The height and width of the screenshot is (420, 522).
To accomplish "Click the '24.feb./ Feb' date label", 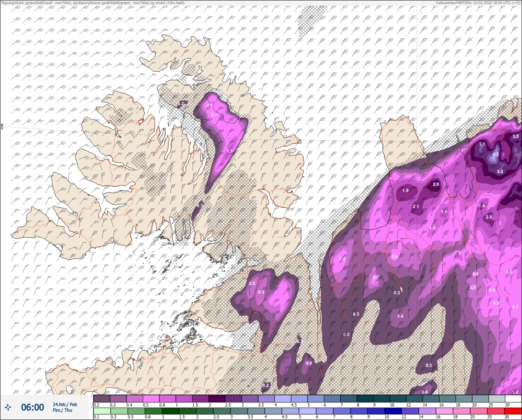I will (x=64, y=404).
